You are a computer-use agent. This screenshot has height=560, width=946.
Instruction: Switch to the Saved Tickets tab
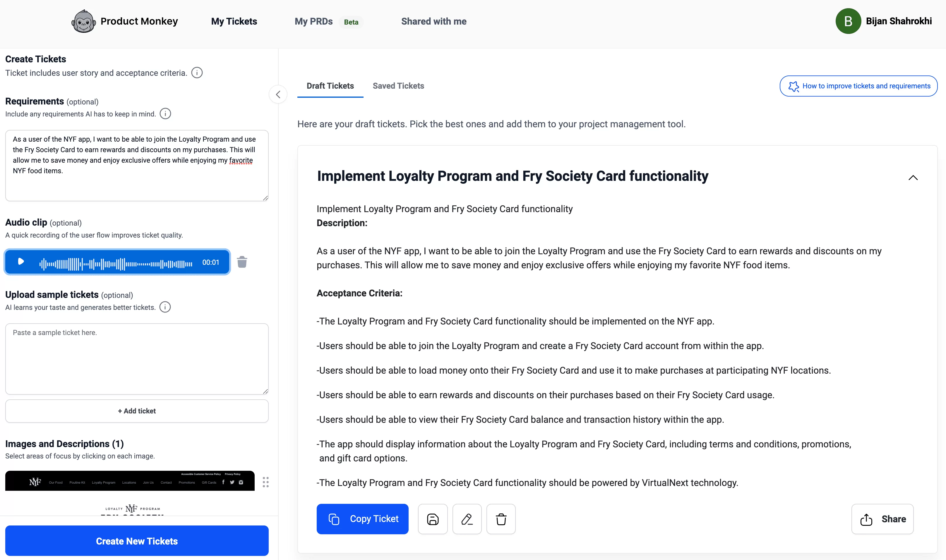pos(399,85)
